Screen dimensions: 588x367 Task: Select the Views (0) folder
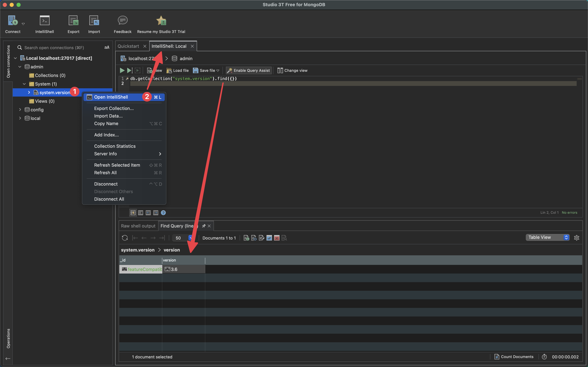(42, 101)
